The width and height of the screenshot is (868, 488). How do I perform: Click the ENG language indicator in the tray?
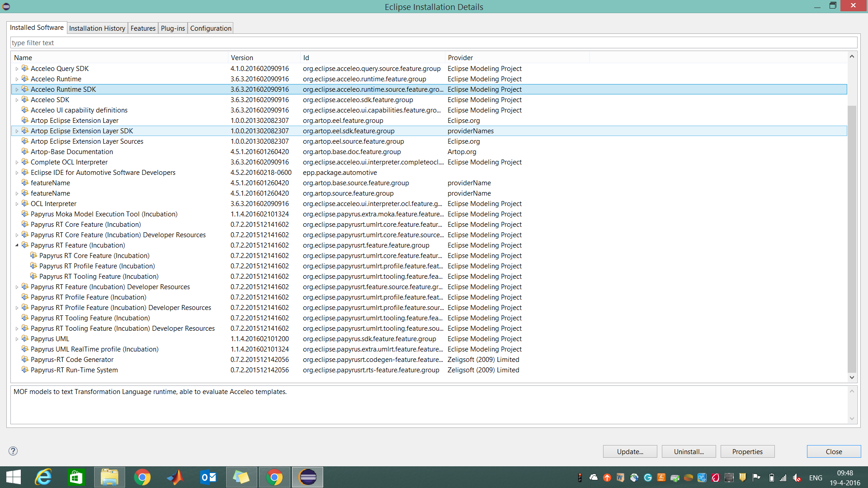816,478
